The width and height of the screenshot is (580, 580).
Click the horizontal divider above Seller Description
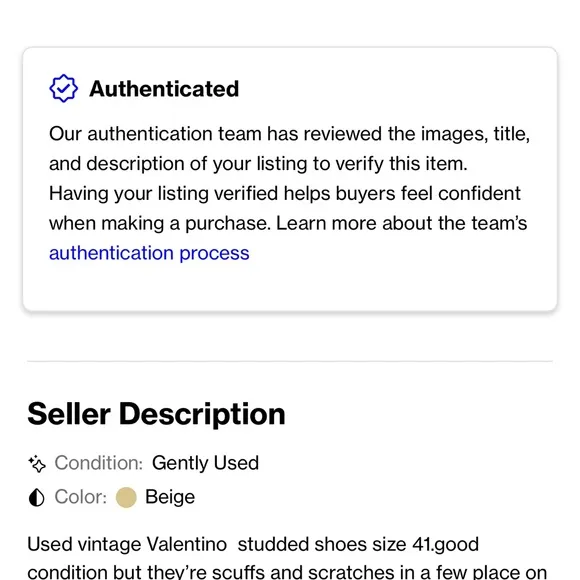(290, 361)
